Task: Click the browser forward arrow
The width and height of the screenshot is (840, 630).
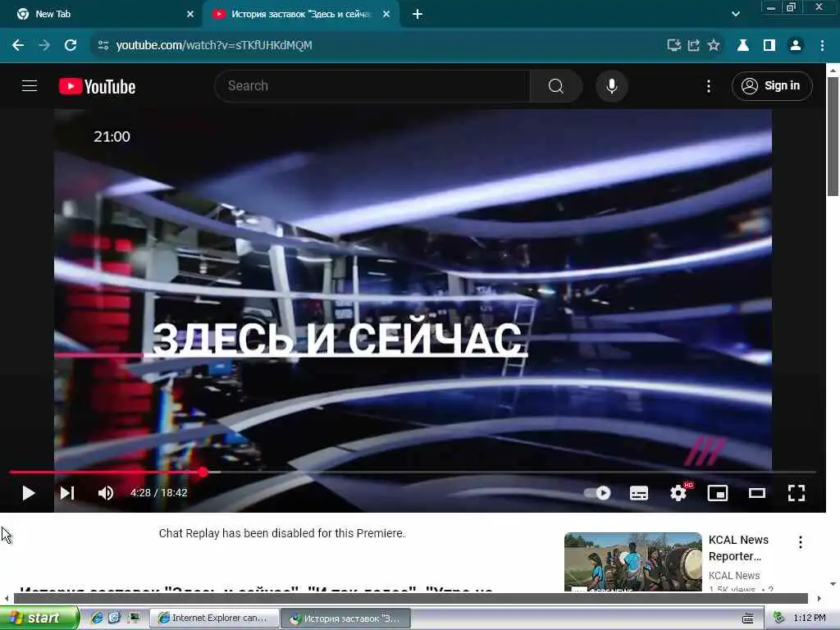Action: point(44,45)
